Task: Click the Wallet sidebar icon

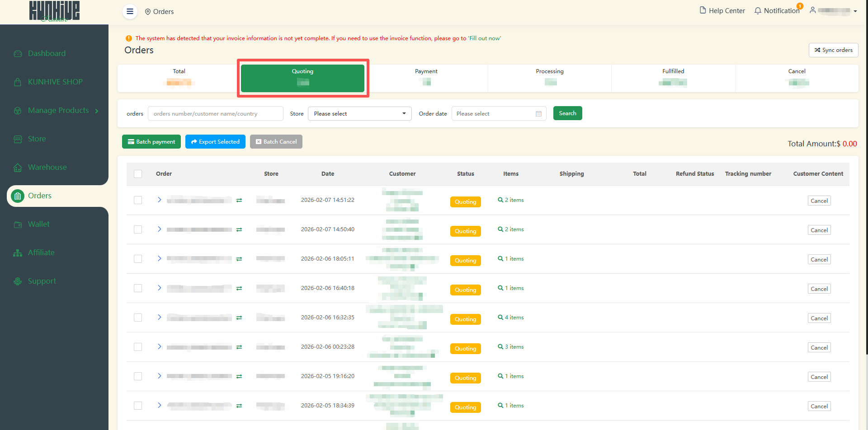Action: click(x=18, y=224)
